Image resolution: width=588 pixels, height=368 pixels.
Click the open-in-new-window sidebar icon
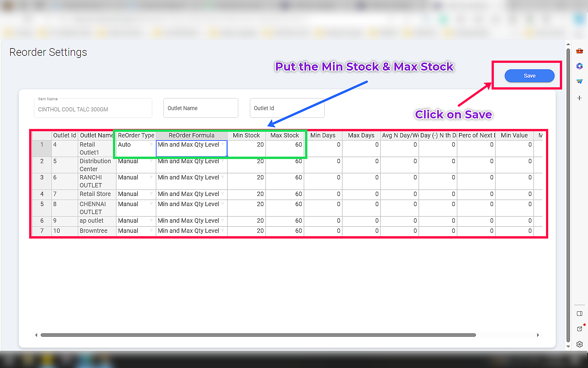point(579,329)
